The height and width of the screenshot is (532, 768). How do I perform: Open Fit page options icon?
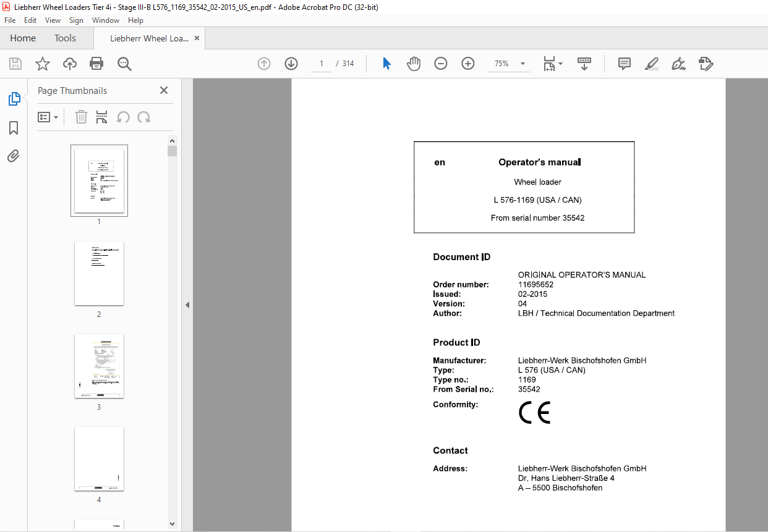click(549, 64)
